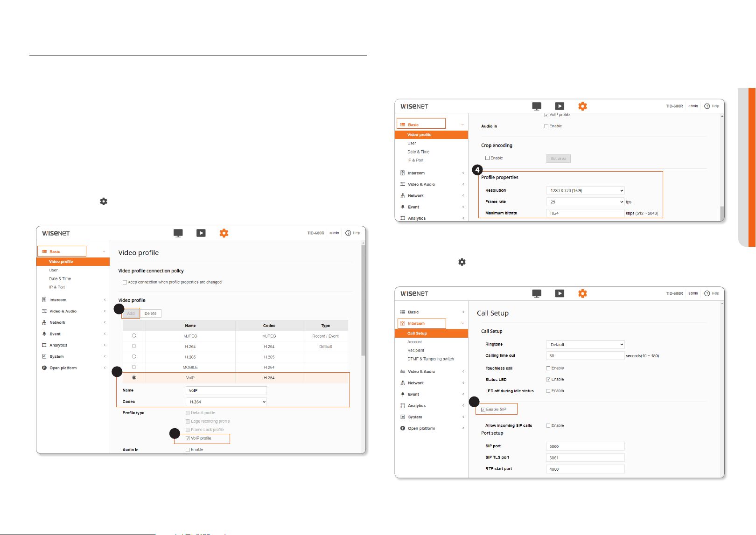Toggle Keep connection when profile properties changed
This screenshot has height=535, width=756.
coord(125,282)
